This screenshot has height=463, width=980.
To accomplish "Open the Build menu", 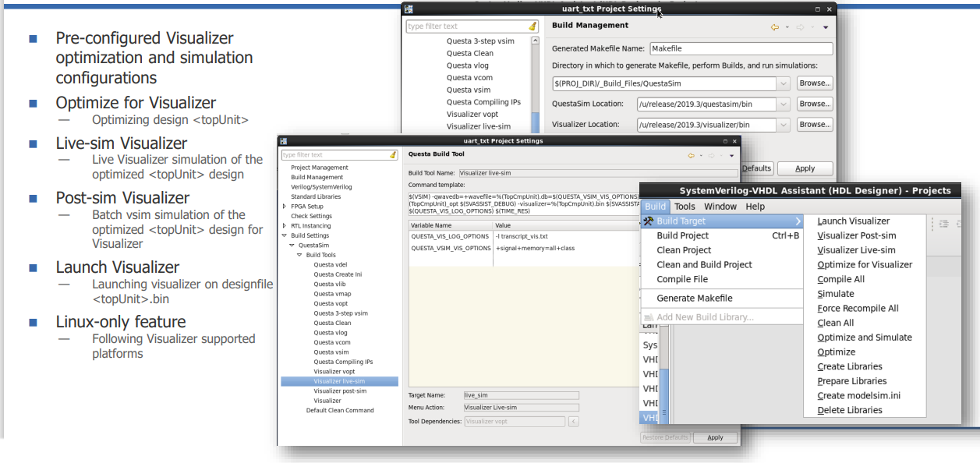I will [655, 207].
